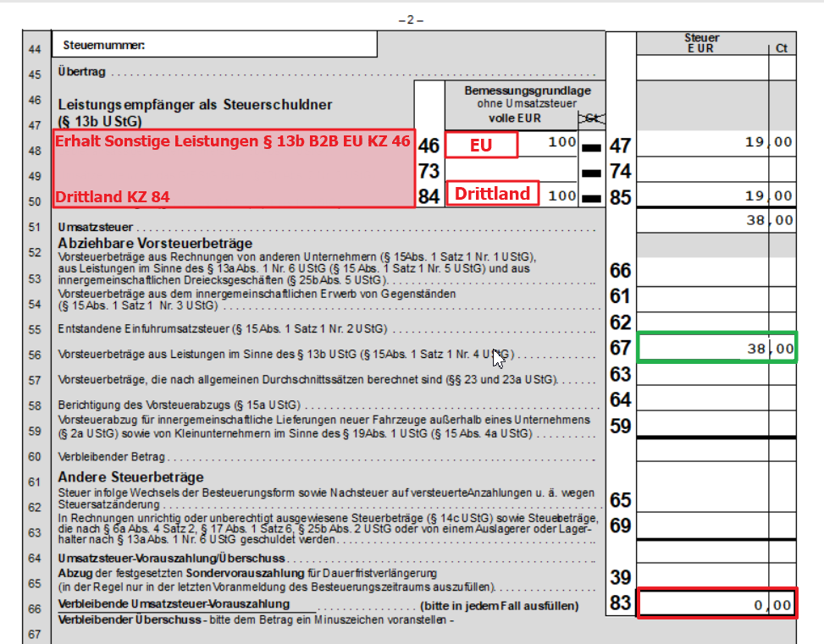Click the bold Kennzahl number '84'

click(x=429, y=197)
